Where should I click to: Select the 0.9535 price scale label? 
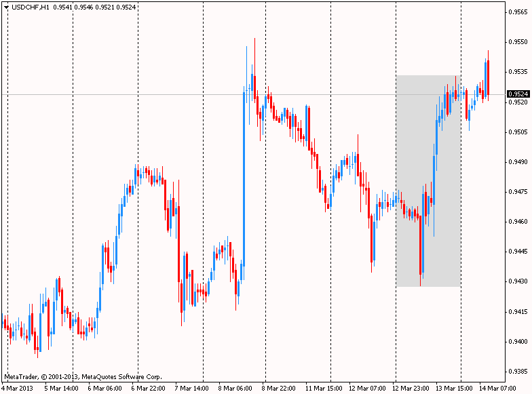coord(518,72)
